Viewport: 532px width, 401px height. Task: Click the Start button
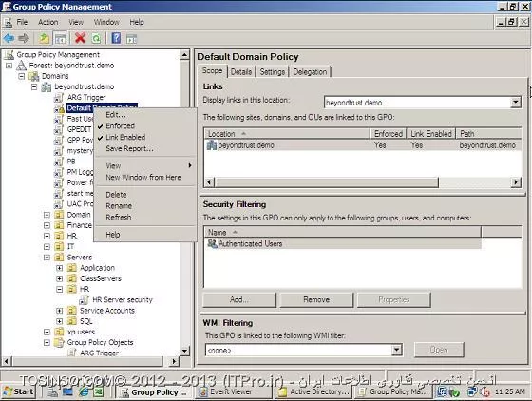pos(19,391)
